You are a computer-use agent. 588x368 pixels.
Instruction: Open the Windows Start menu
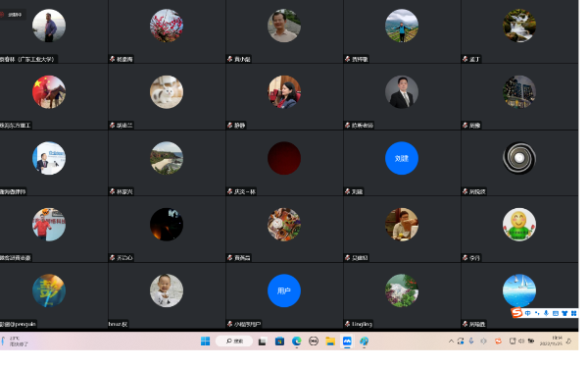point(205,341)
